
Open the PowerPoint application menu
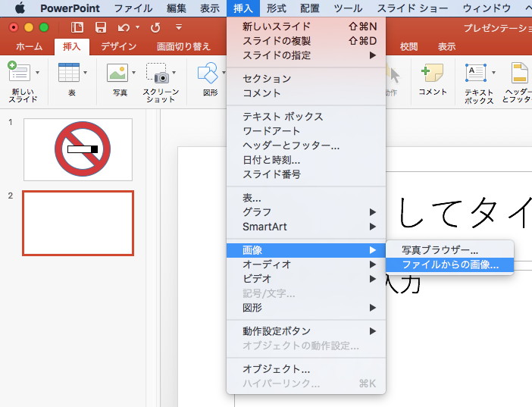pyautogui.click(x=70, y=8)
